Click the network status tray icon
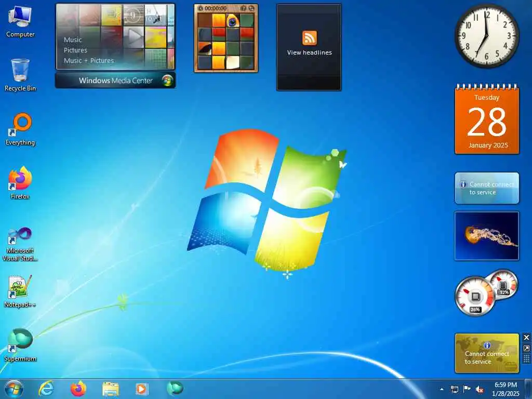The image size is (532, 399). [454, 389]
